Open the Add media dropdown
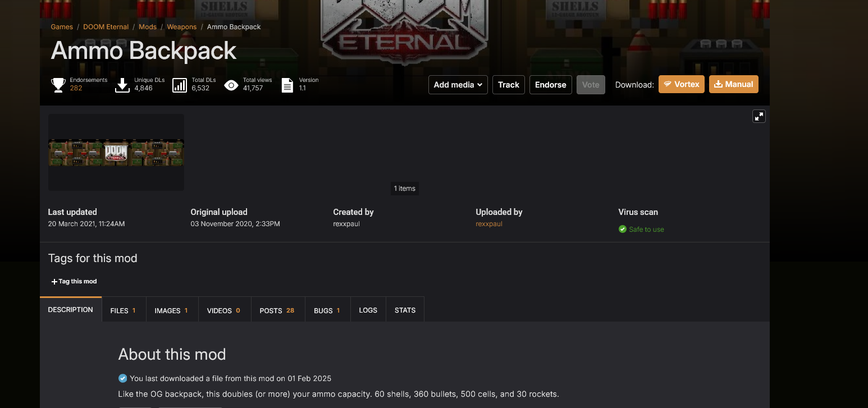Image resolution: width=868 pixels, height=408 pixels. click(458, 85)
